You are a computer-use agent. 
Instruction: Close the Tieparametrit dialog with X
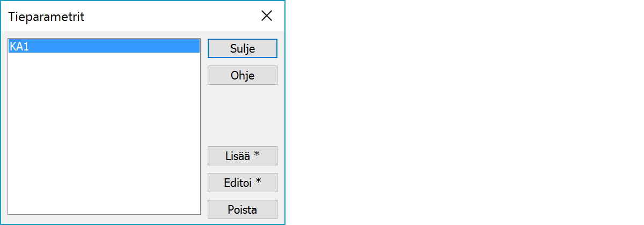coord(267,16)
